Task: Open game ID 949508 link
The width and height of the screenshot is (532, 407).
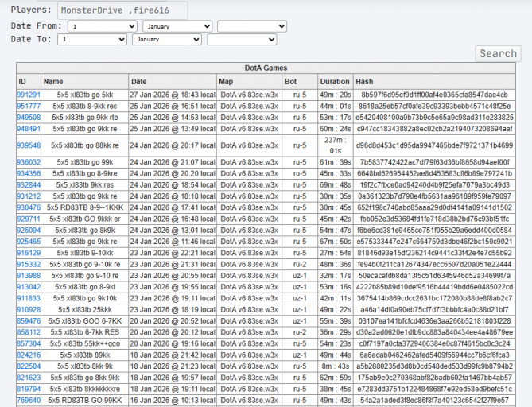Action: [x=29, y=118]
